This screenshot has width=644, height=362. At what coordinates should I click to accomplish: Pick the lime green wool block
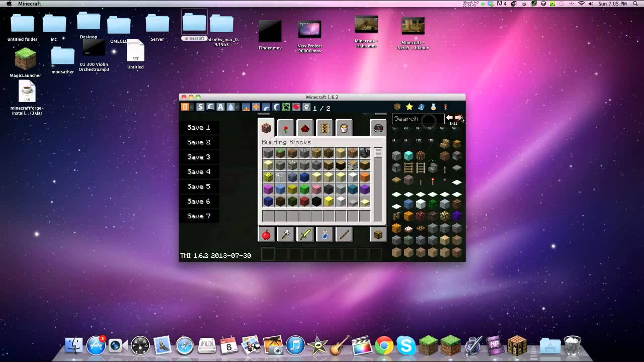[304, 189]
